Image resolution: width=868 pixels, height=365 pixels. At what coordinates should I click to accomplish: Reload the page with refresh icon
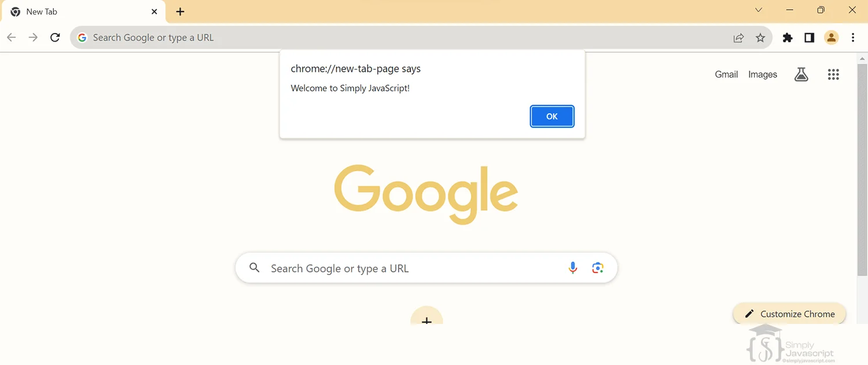(55, 38)
